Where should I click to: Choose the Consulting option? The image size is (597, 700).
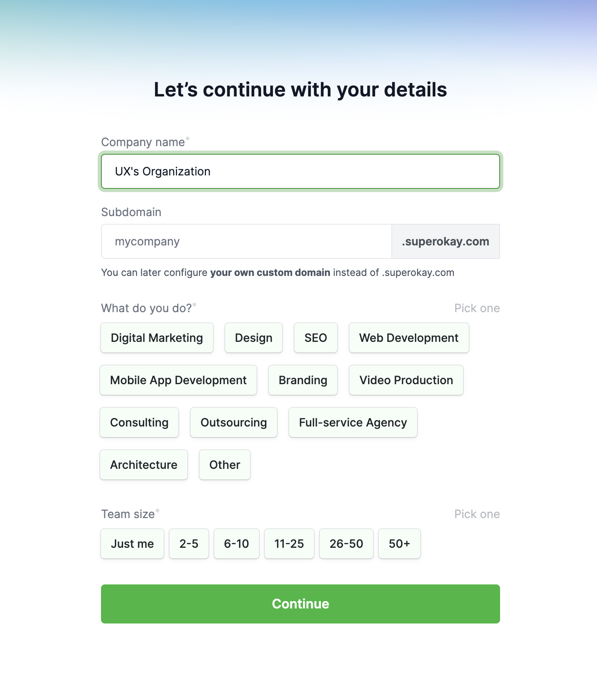pos(139,422)
